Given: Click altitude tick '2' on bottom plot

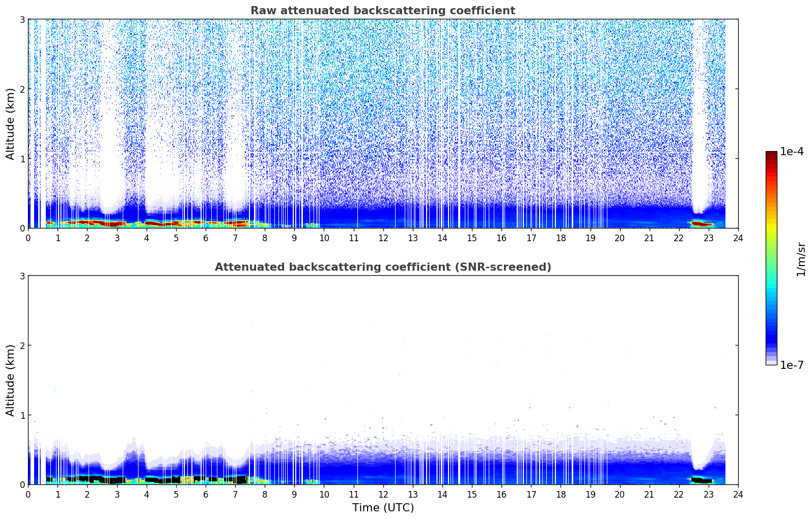Looking at the screenshot, I should pyautogui.click(x=22, y=345).
